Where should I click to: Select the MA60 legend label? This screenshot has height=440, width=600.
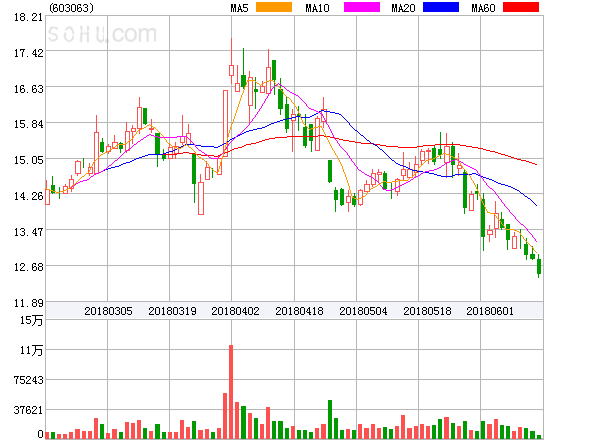point(483,8)
